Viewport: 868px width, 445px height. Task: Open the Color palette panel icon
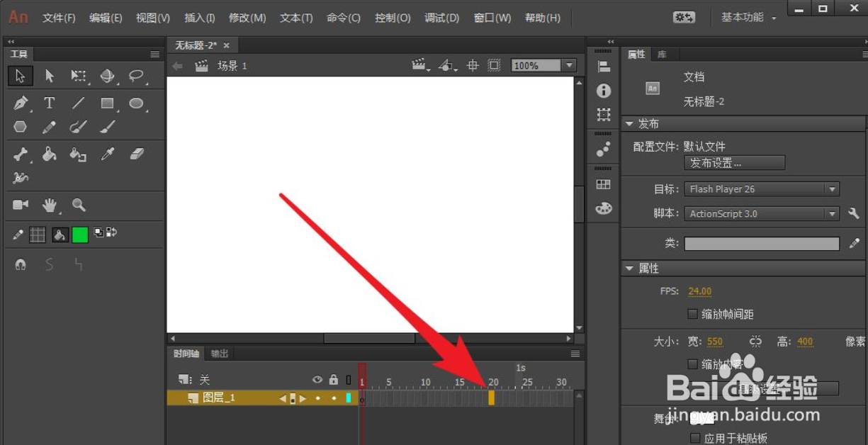[604, 208]
